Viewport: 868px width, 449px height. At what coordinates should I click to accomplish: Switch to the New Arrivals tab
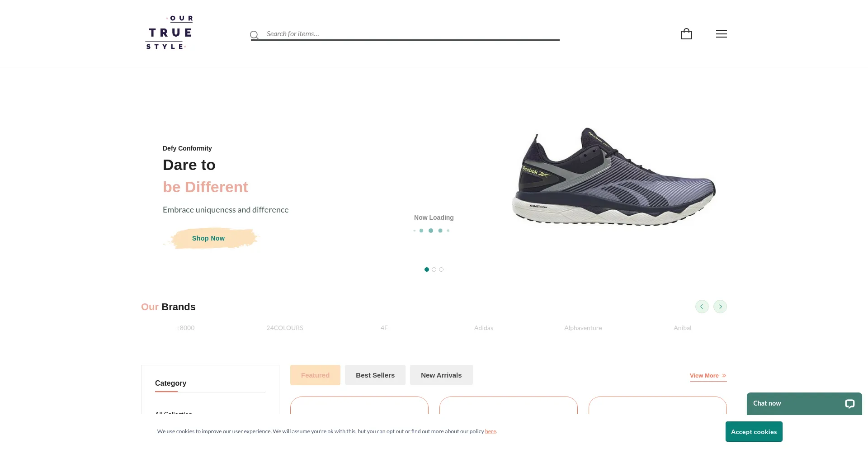[x=441, y=375]
